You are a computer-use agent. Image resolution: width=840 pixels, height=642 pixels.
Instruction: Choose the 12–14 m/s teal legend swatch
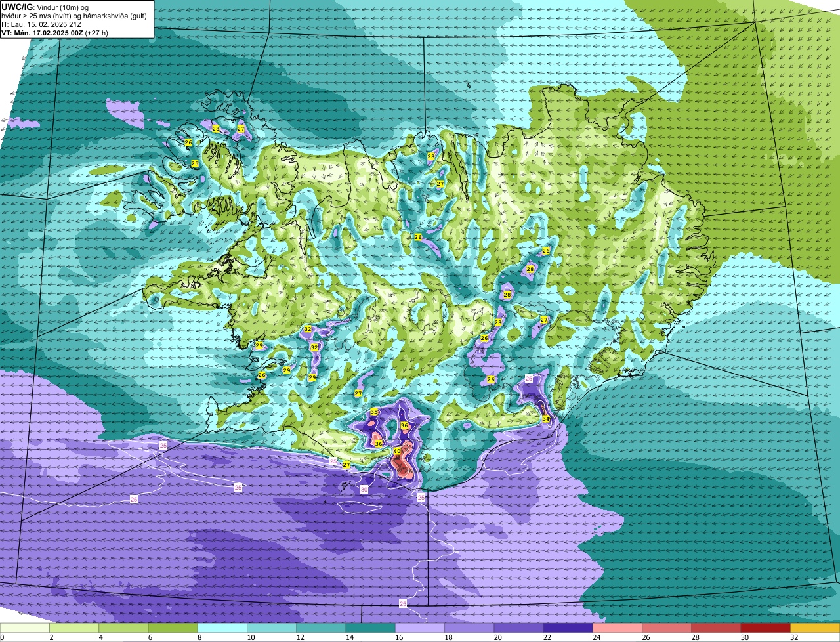click(321, 628)
